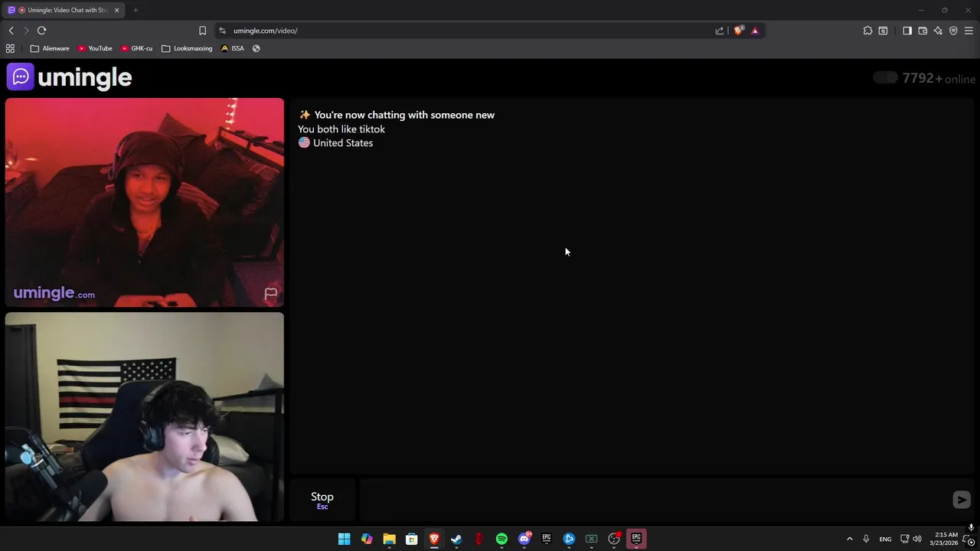Open the Windows Start menu

coord(344,539)
